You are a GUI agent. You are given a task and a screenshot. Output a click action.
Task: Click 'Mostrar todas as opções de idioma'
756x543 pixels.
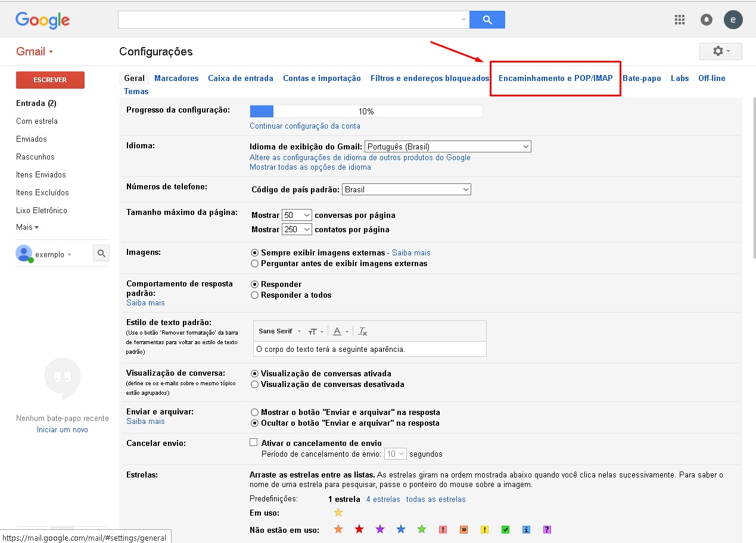point(310,167)
